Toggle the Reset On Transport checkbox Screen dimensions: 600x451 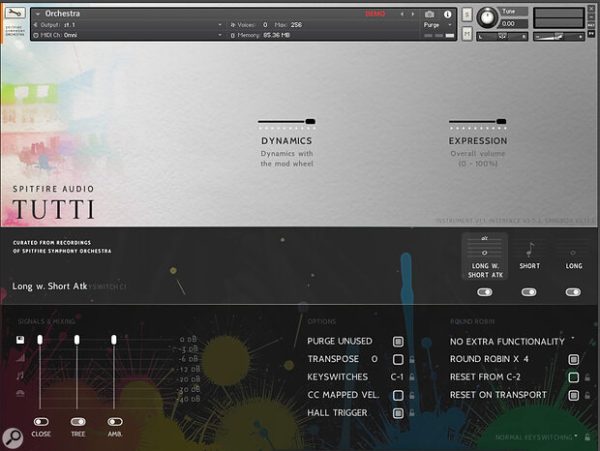573,395
